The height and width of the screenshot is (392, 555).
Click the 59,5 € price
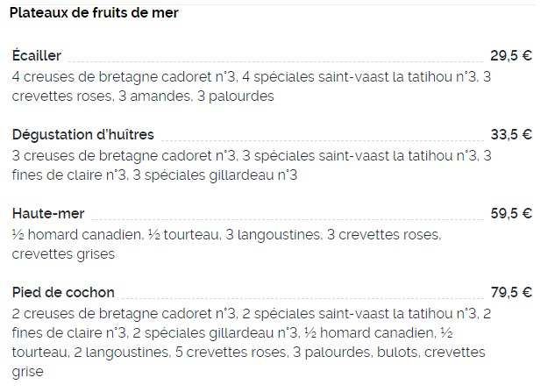click(x=511, y=213)
